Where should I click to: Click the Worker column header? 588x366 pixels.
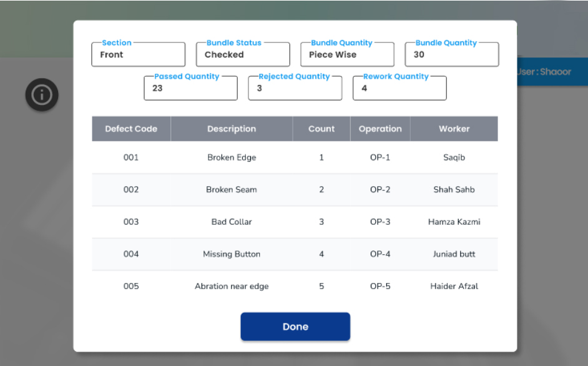click(454, 129)
